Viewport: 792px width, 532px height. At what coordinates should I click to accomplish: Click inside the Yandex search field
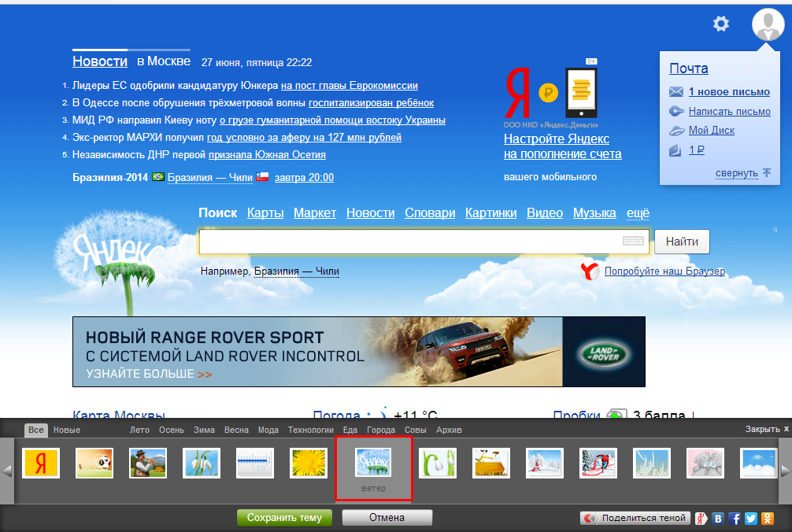click(409, 242)
